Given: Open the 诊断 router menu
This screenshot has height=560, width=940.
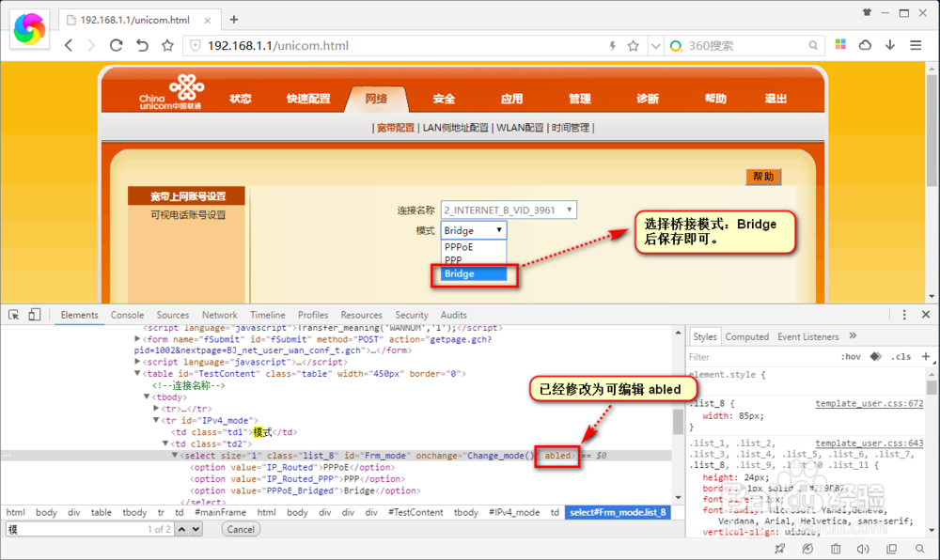Looking at the screenshot, I should tap(648, 99).
